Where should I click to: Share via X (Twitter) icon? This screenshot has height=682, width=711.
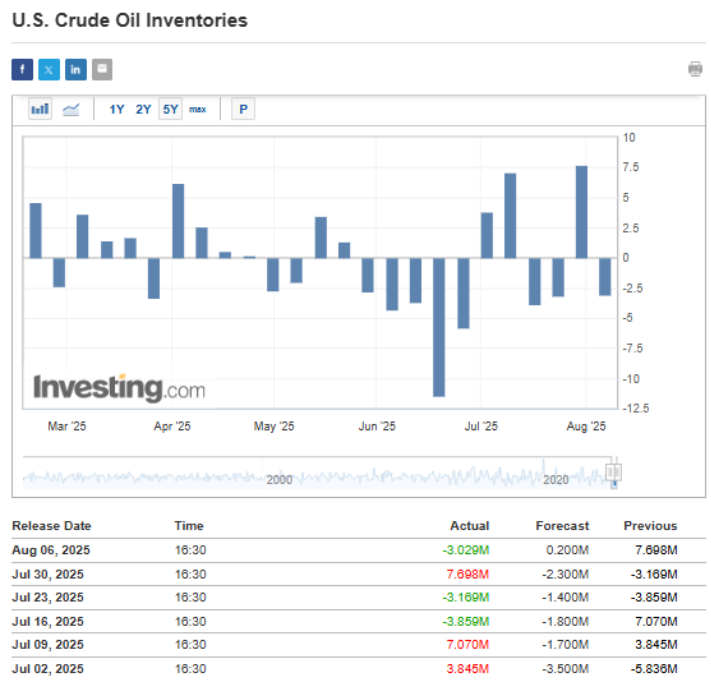click(49, 69)
